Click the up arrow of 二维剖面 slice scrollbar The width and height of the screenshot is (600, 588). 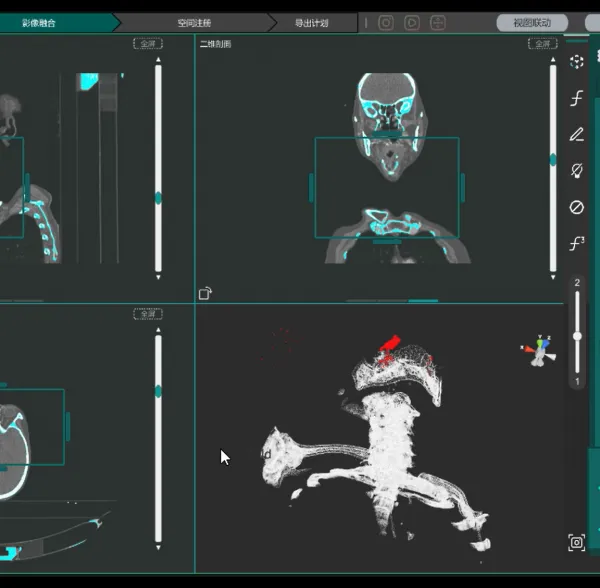pyautogui.click(x=553, y=60)
